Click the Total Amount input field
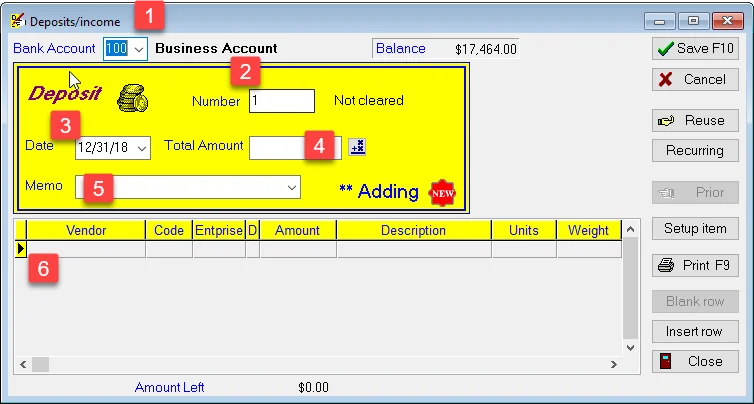 [295, 148]
